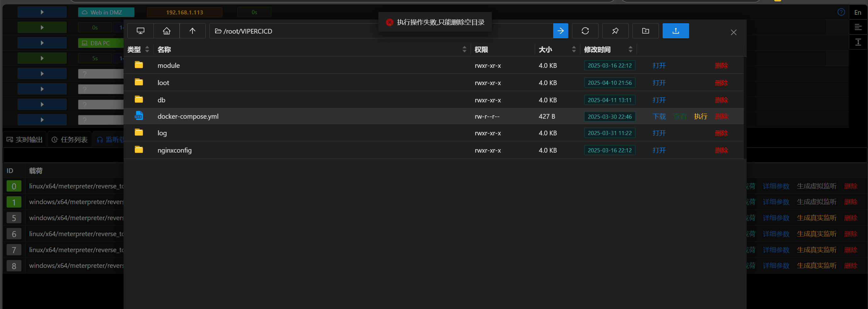This screenshot has width=868, height=309.
Task: Delete docker-compose.yml file
Action: [721, 117]
